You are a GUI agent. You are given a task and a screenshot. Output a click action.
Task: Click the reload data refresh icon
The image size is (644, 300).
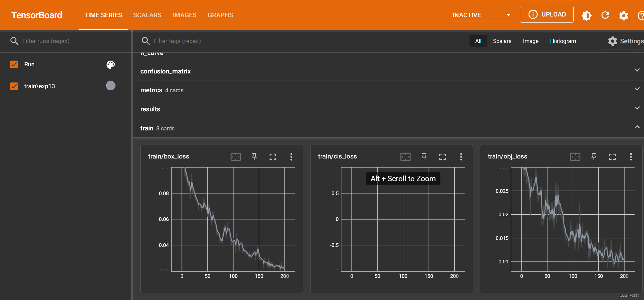click(605, 15)
